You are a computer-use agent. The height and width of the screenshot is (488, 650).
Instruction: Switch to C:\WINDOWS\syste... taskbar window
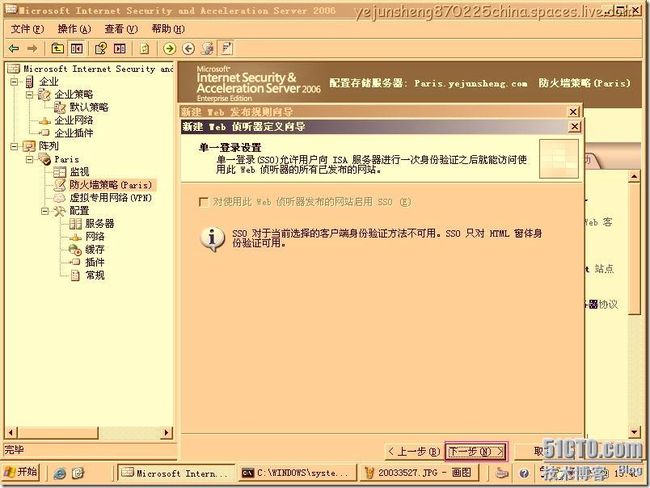(x=297, y=473)
